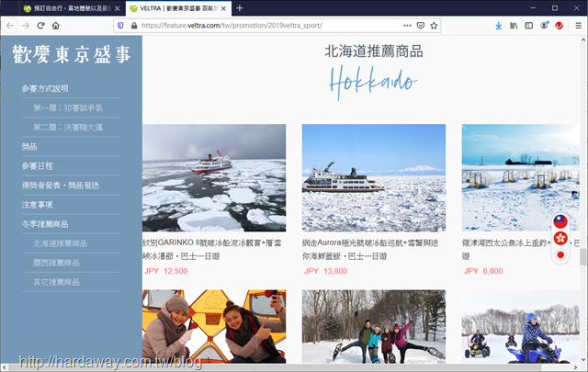This screenshot has height=372, width=588.
Task: Click the scroll down arrow
Action: click(x=583, y=360)
